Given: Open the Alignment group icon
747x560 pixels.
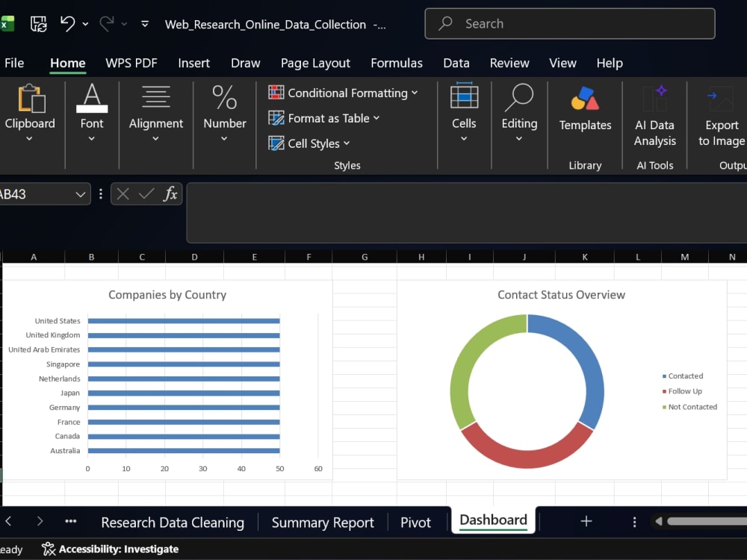Looking at the screenshot, I should [x=156, y=97].
